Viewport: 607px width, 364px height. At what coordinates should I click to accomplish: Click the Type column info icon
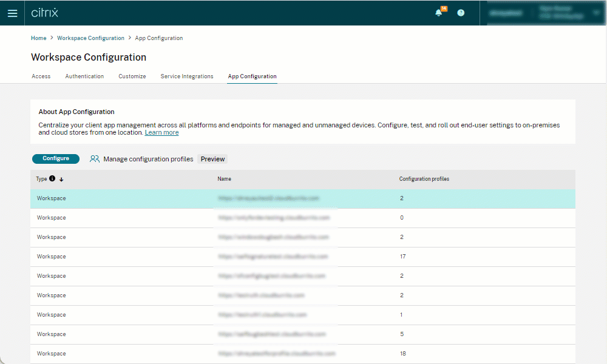pos(52,179)
